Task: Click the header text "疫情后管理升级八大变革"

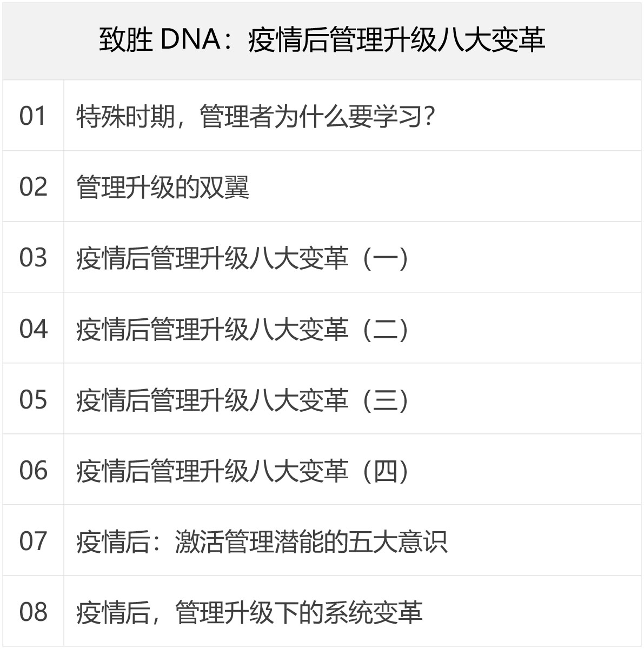Action: pyautogui.click(x=396, y=40)
